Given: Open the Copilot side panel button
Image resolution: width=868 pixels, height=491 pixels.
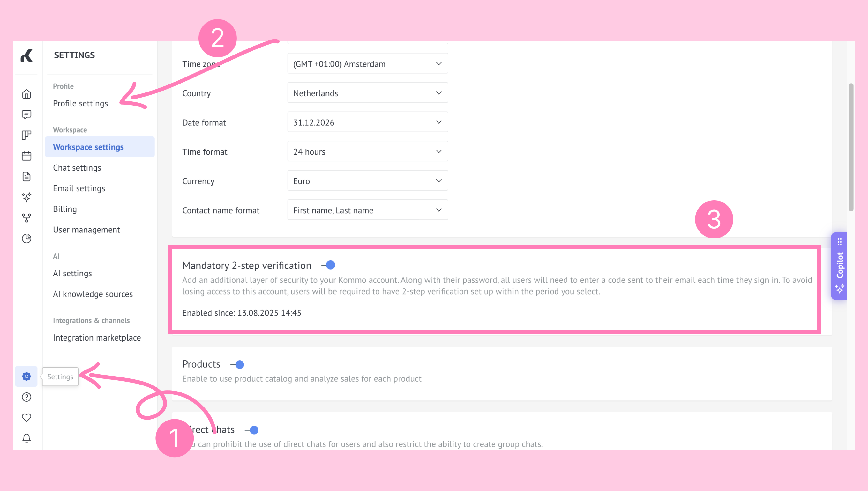Looking at the screenshot, I should [x=839, y=266].
